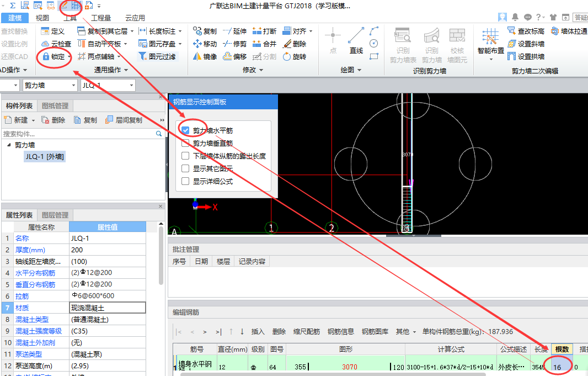
Task: Click the 定义 (Define) tool icon
Action: pyautogui.click(x=45, y=31)
